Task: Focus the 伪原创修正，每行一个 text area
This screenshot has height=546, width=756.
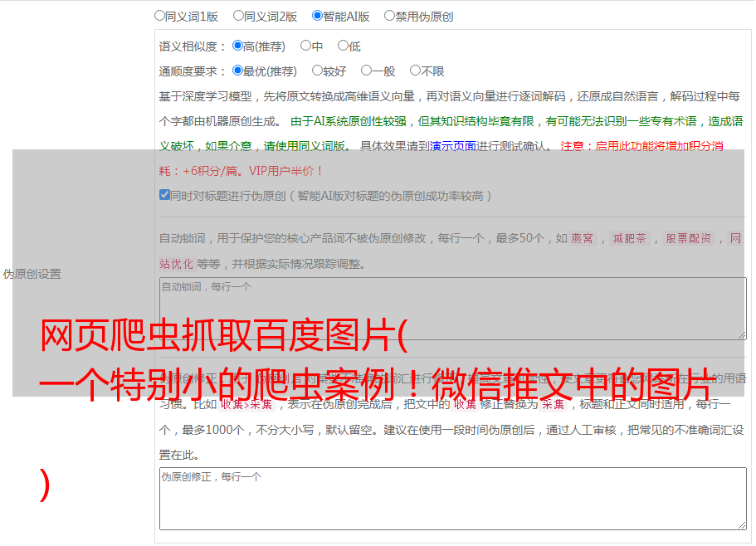Action: pos(453,499)
